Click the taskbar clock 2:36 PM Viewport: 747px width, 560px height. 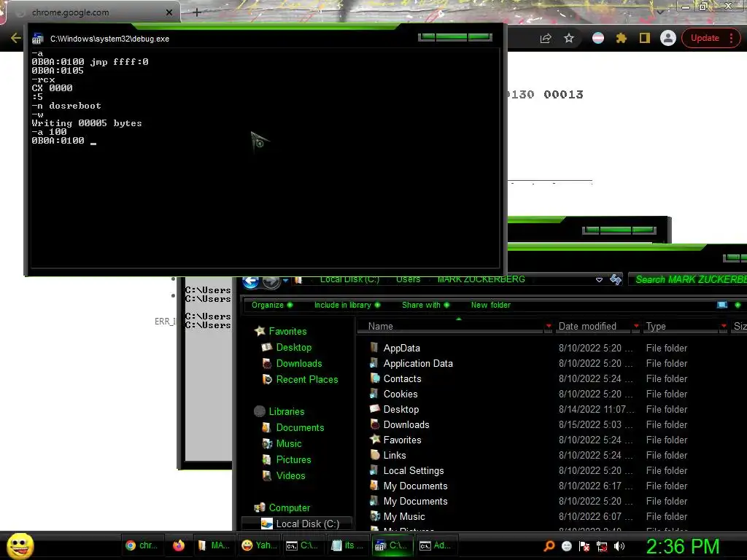[682, 546]
